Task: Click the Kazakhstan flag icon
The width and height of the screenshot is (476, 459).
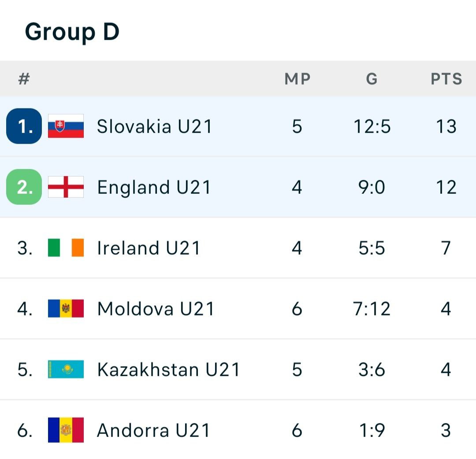Action: point(66,369)
